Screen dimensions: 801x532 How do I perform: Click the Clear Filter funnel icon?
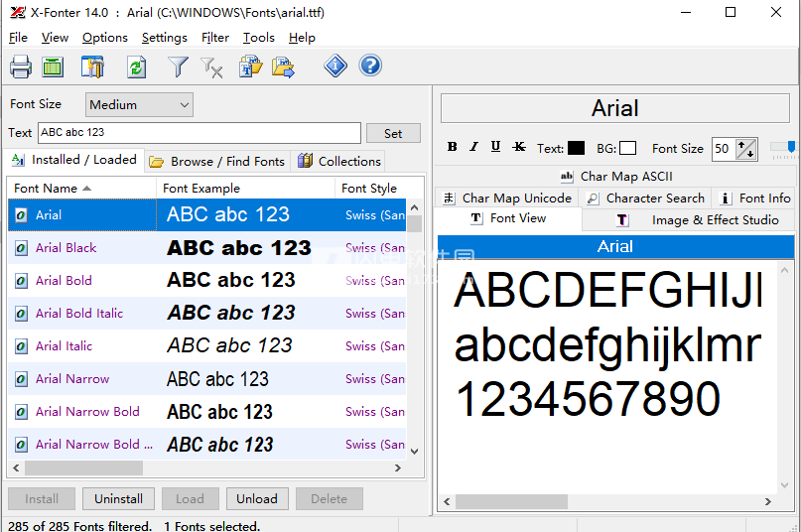pyautogui.click(x=211, y=66)
